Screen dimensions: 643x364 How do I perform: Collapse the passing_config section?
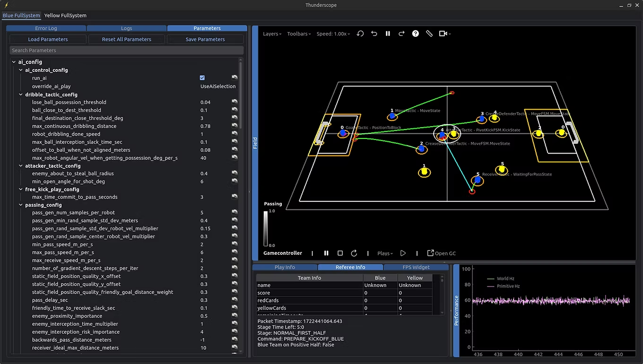20,205
